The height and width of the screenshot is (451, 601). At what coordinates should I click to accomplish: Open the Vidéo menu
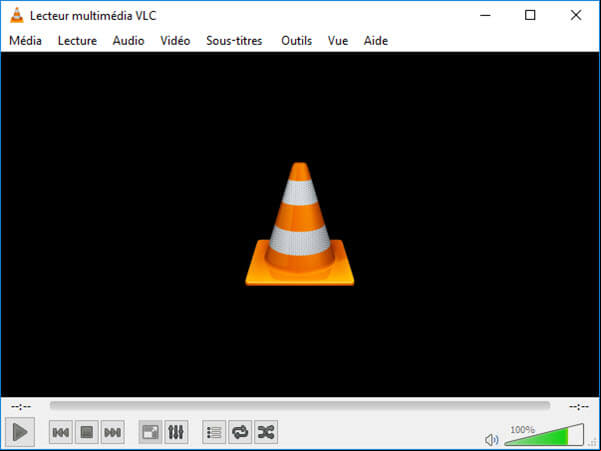pyautogui.click(x=175, y=41)
